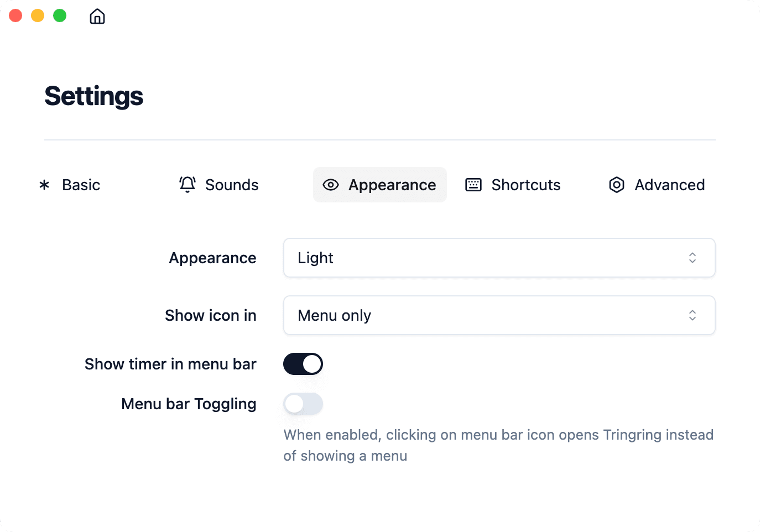The width and height of the screenshot is (760, 532).
Task: Switch to the Basic settings tab
Action: coord(81,185)
